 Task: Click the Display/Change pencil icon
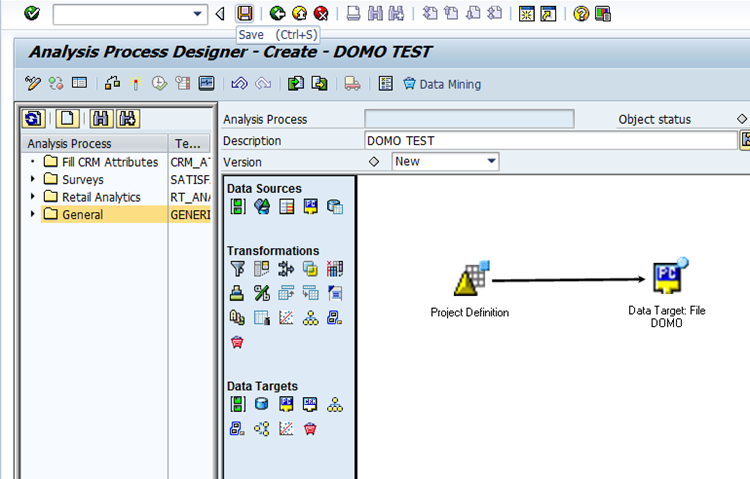pyautogui.click(x=33, y=84)
